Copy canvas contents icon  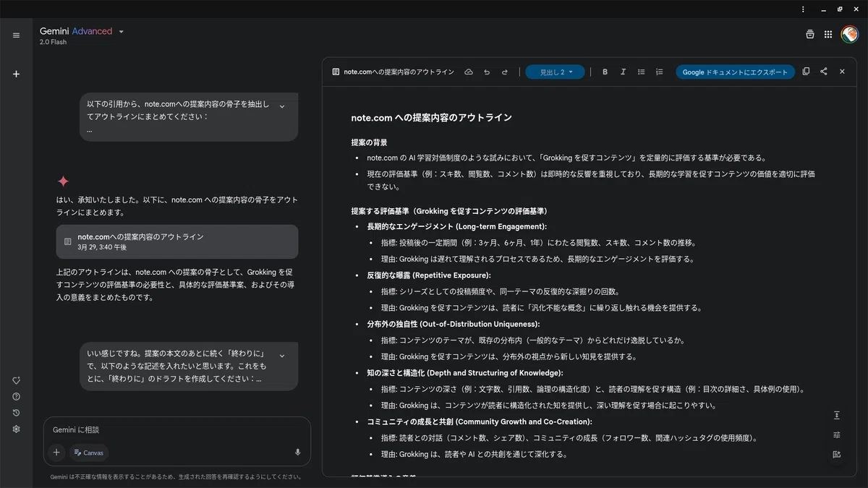806,72
